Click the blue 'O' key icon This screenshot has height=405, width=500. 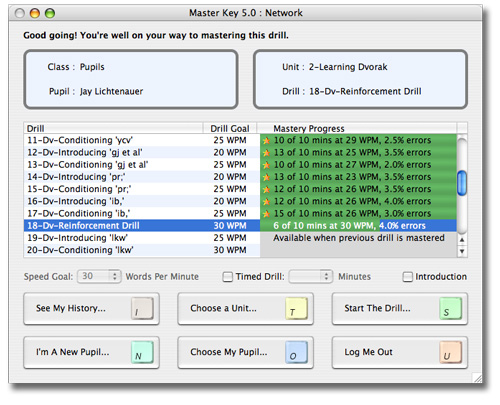pyautogui.click(x=296, y=352)
